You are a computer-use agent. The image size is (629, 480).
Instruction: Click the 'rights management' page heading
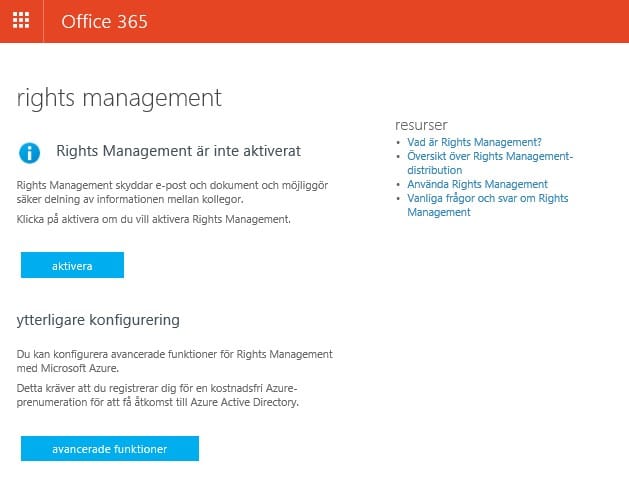coord(119,98)
